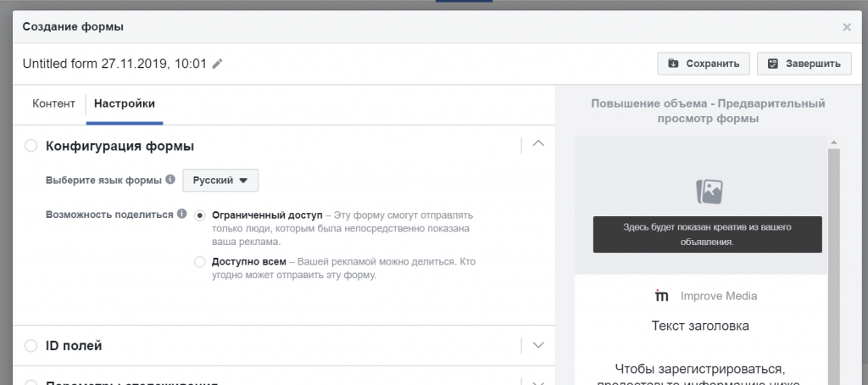This screenshot has height=385, width=868.
Task: Click info icon next to form language
Action: click(x=170, y=180)
